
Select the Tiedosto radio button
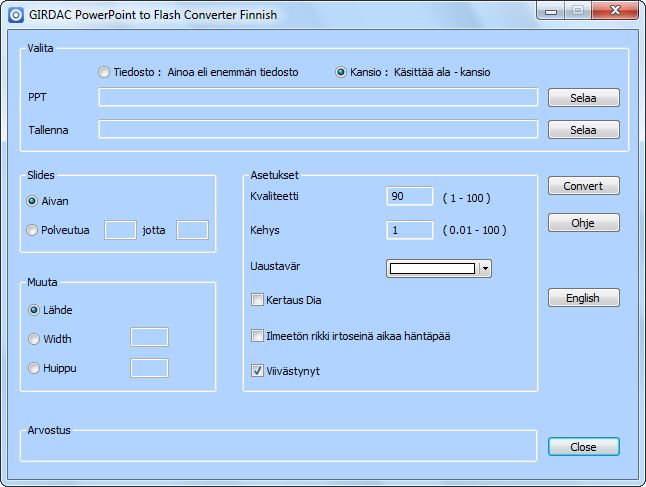(x=104, y=72)
